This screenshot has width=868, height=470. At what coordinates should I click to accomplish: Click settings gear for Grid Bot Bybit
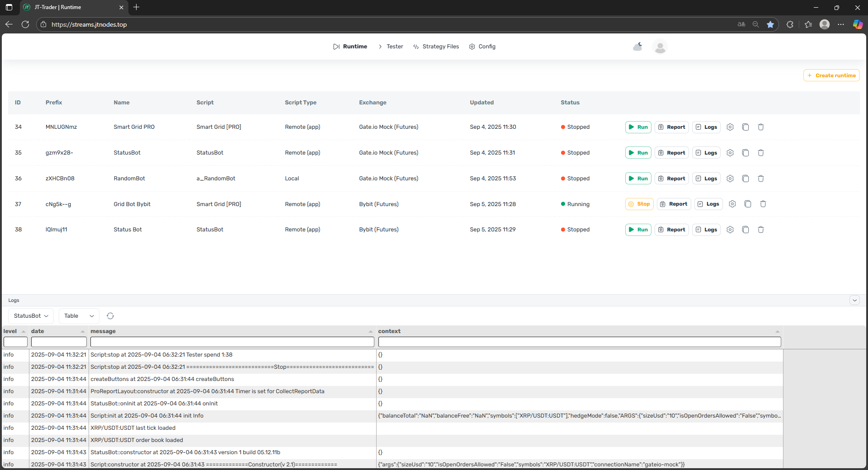[732, 204]
